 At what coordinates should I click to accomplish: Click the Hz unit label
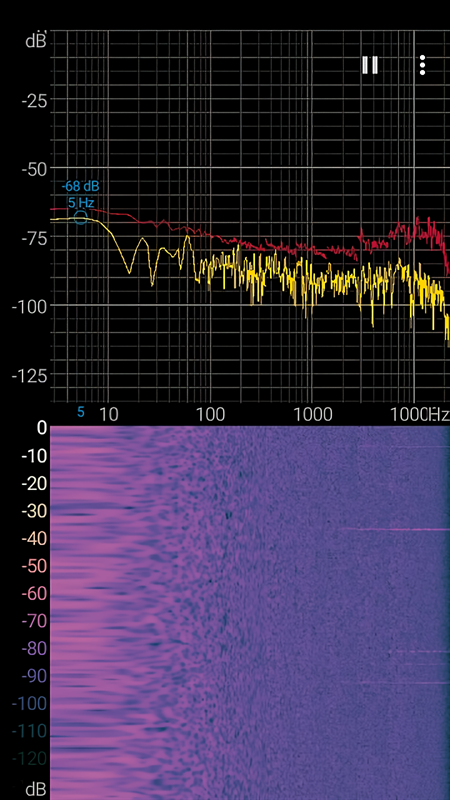(x=439, y=414)
